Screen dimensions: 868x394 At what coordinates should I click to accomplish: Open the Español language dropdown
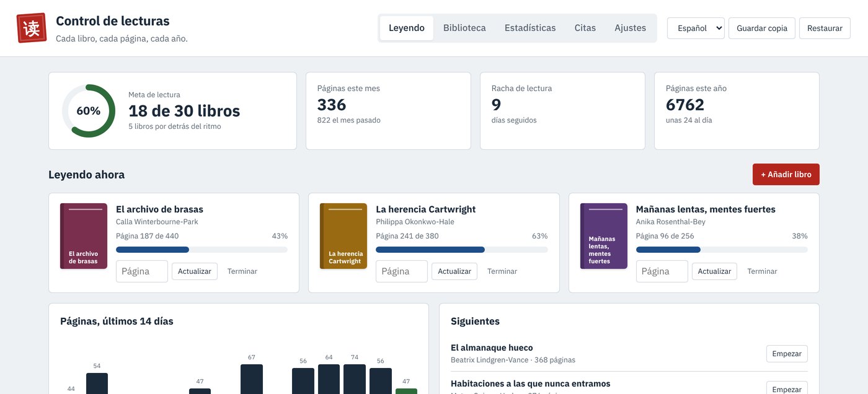[696, 28]
